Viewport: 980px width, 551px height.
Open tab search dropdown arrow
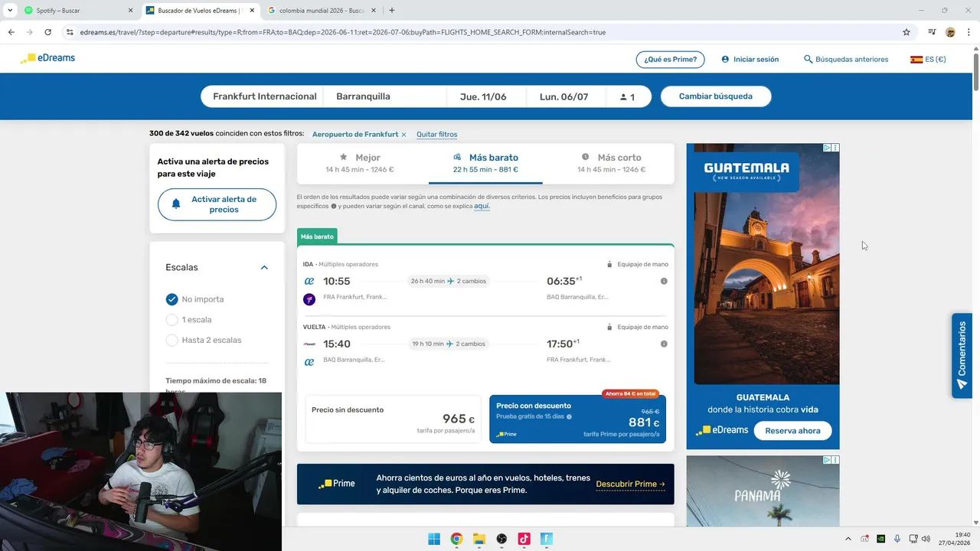[10, 11]
